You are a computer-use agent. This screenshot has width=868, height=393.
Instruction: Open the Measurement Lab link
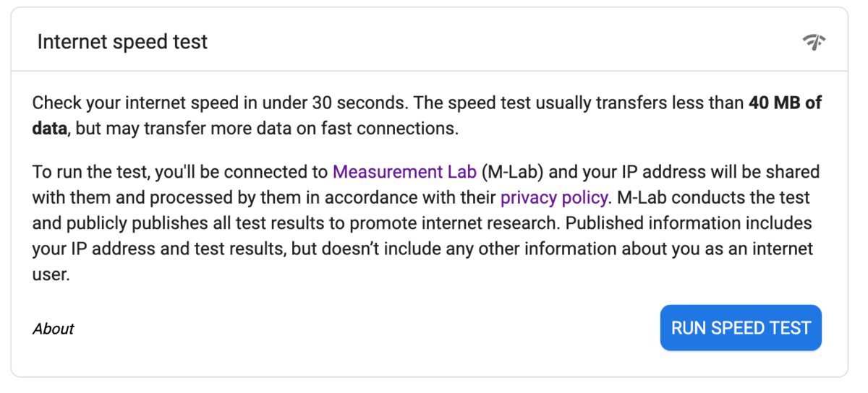coord(404,172)
